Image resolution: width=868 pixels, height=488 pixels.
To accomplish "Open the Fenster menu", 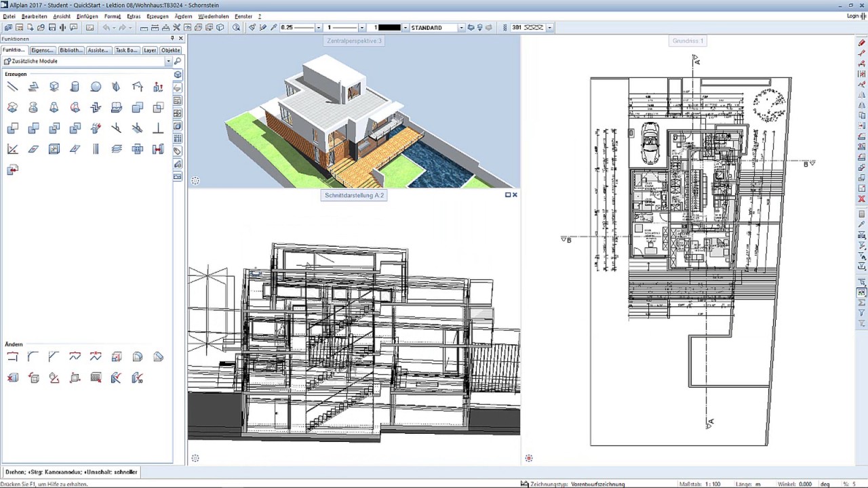I will click(x=243, y=16).
